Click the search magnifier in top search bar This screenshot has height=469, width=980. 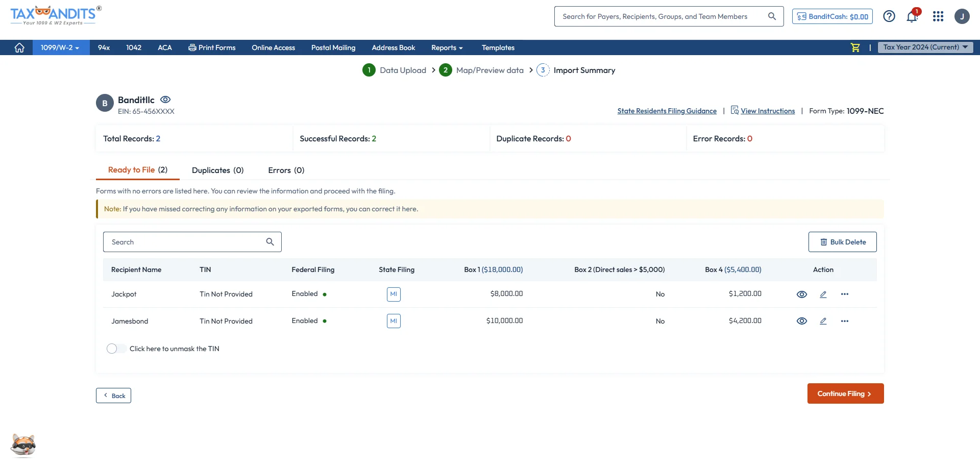772,16
